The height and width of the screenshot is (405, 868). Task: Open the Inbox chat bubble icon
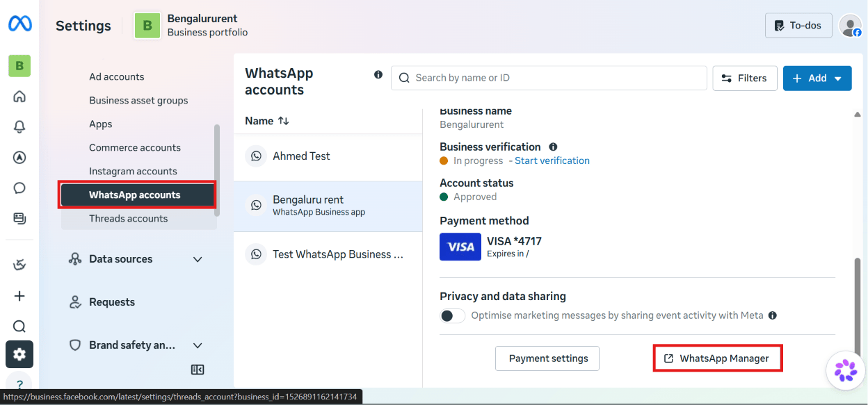tap(19, 188)
